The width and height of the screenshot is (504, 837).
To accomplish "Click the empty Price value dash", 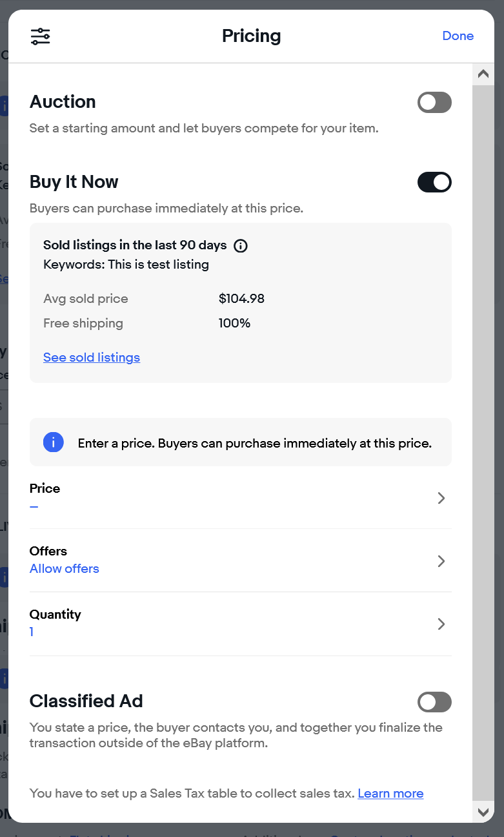I will [x=34, y=506].
